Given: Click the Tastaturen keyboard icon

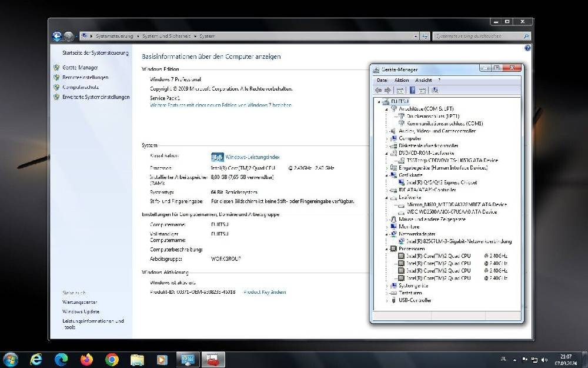Looking at the screenshot, I should point(393,293).
